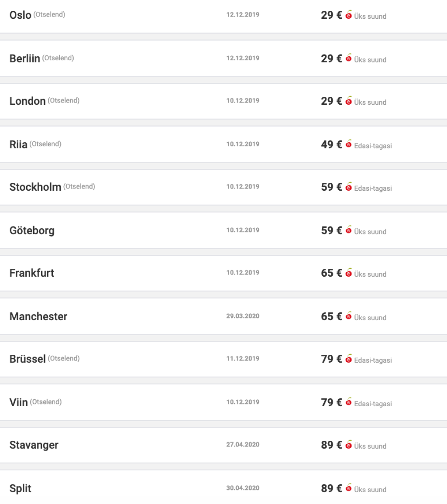Image resolution: width=447 pixels, height=504 pixels.
Task: Click the red cherry icon in the Stockholm row
Action: [x=348, y=187]
